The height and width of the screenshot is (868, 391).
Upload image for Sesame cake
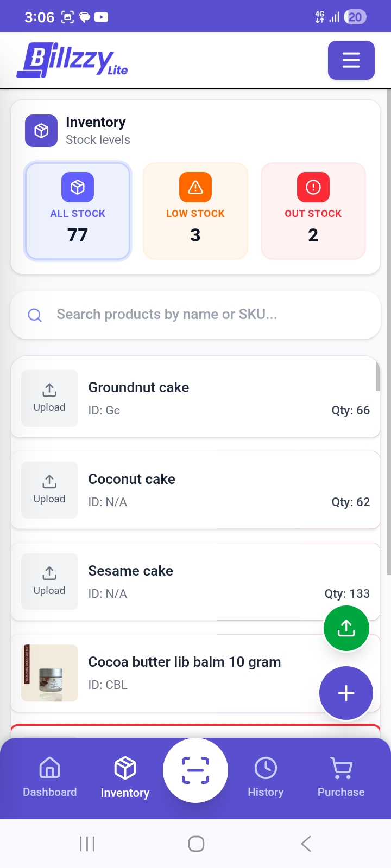[x=49, y=582]
